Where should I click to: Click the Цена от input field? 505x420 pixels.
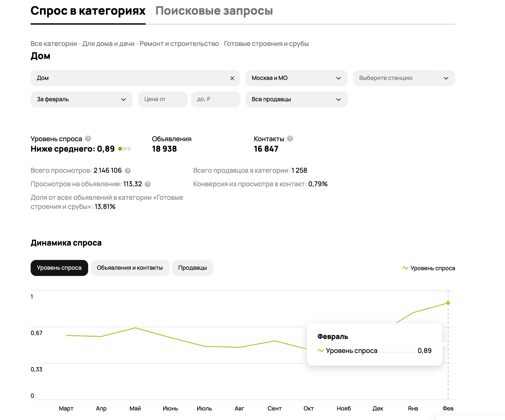163,99
